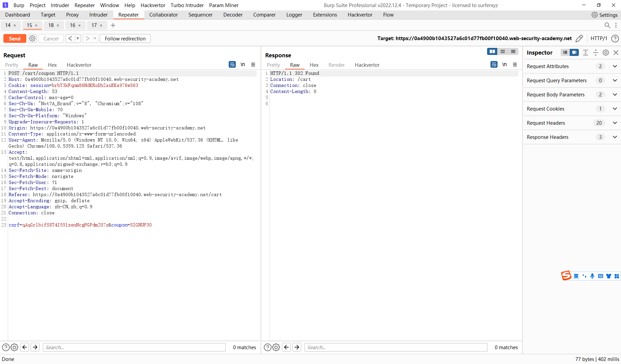Expand Request Body Parameters section
The height and width of the screenshot is (364, 621).
point(572,95)
